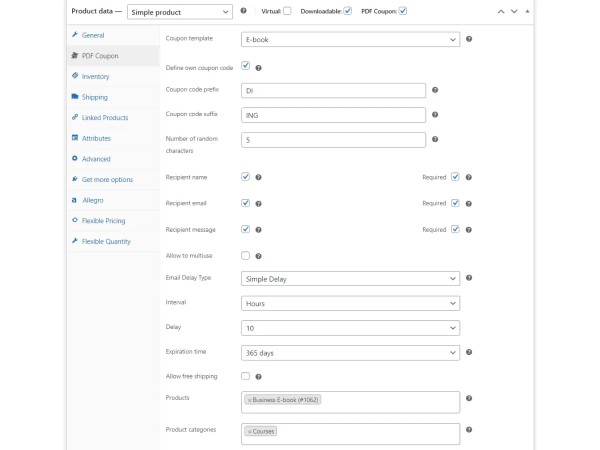Disable Required for Recipient email
Screen dimensions: 600x450
tap(455, 203)
